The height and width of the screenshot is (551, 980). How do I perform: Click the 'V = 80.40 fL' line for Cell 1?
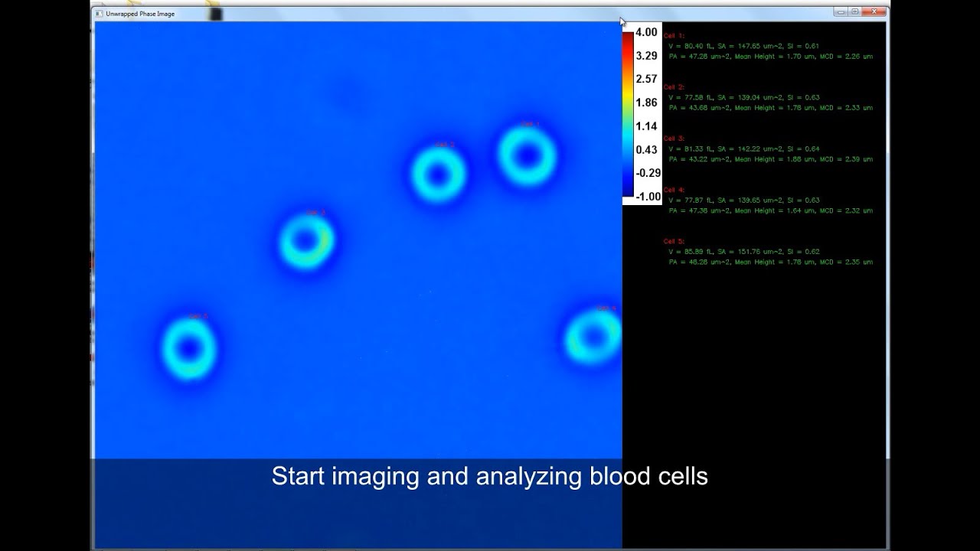(744, 46)
